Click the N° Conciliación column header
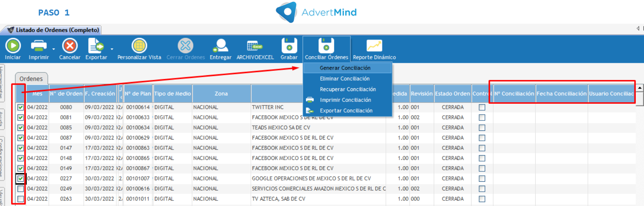Screen dimensions: 644x206 (x=514, y=94)
